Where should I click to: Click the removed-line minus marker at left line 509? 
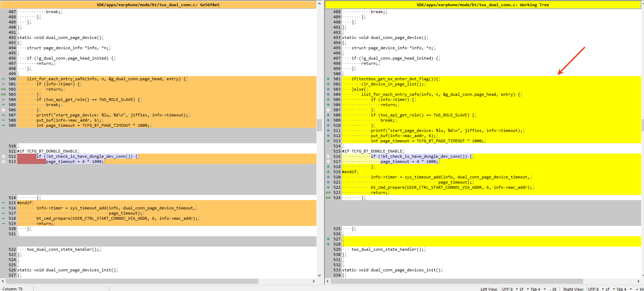coord(3,125)
